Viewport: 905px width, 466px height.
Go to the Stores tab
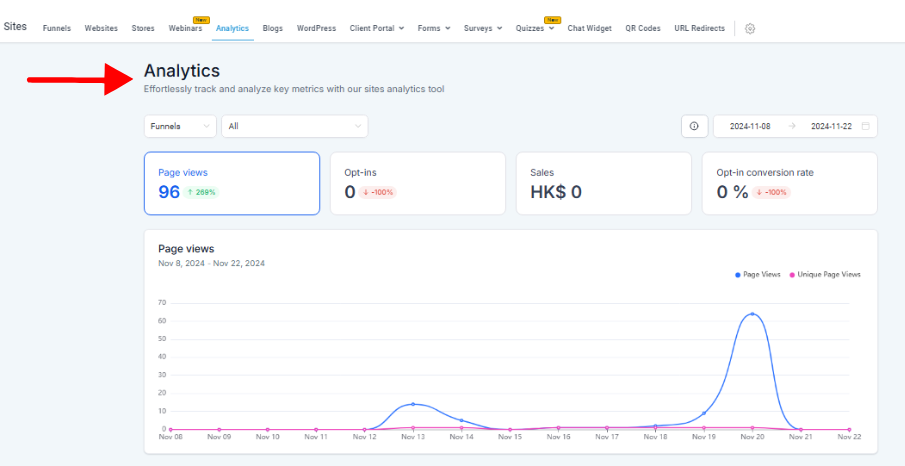click(x=143, y=28)
